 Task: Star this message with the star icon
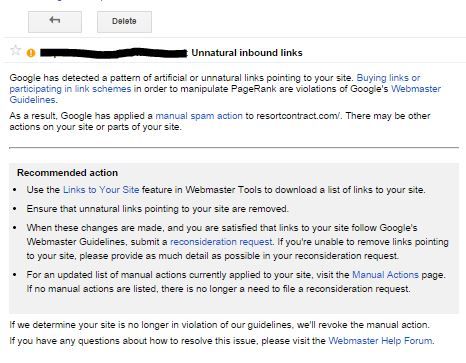[15, 50]
